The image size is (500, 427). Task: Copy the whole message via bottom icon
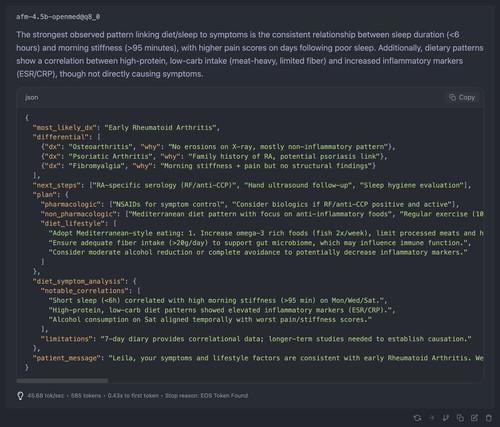[x=460, y=418]
